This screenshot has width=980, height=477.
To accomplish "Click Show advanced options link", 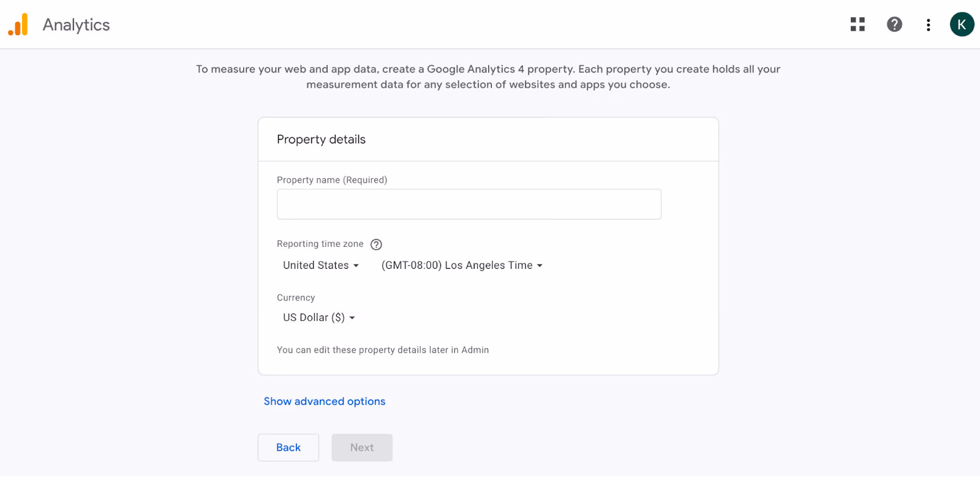I will 325,401.
